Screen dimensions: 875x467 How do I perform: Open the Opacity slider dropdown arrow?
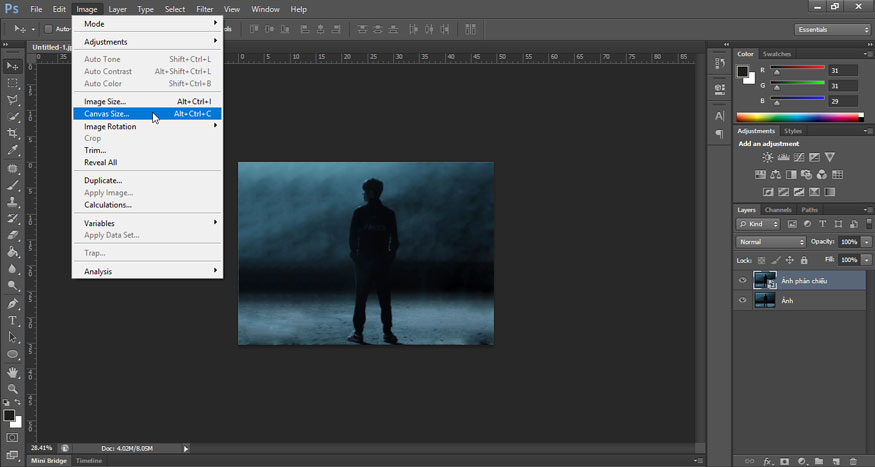(867, 242)
